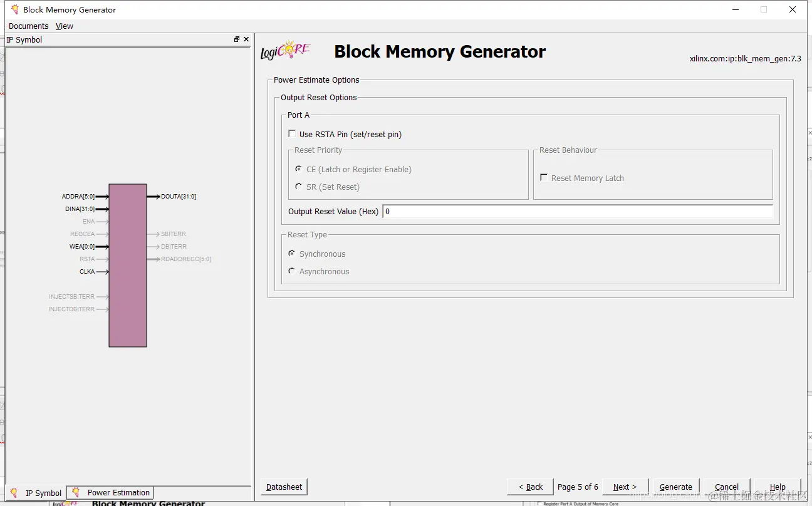Switch to the Power Estimation tab
Viewport: 812px width, 506px height.
111,493
